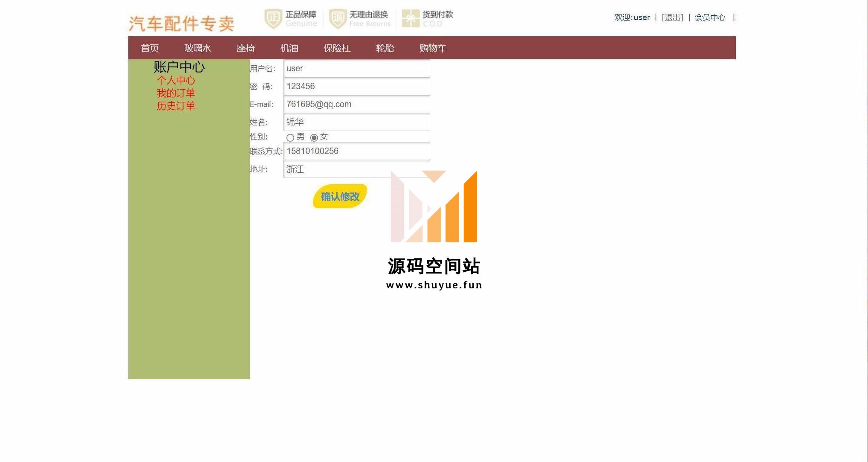Click the 货到付款 C.O.D gift icon
Viewport: 868px width, 462px height.
(411, 18)
